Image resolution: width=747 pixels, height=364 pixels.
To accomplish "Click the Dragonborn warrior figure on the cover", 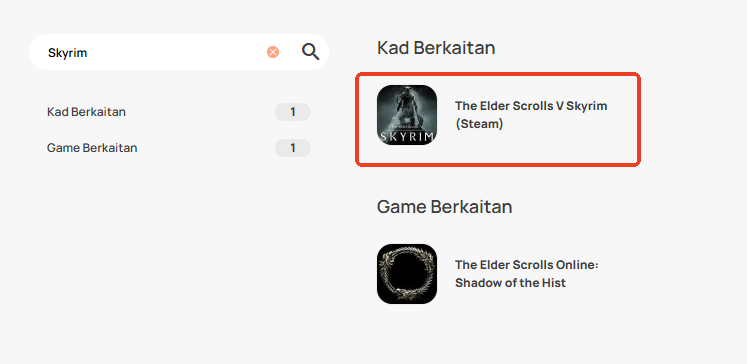I will 406,106.
